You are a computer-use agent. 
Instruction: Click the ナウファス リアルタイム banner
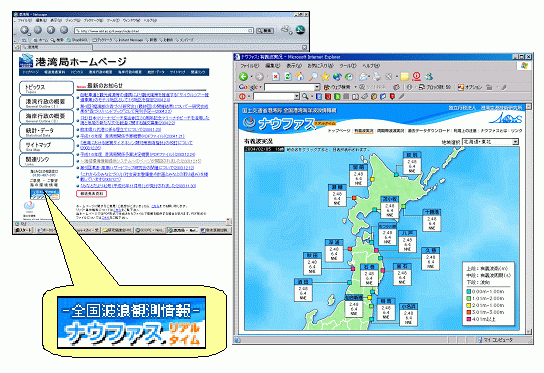tap(131, 322)
